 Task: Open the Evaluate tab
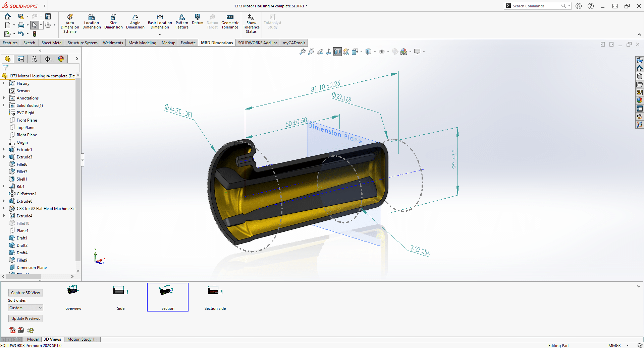pos(188,43)
